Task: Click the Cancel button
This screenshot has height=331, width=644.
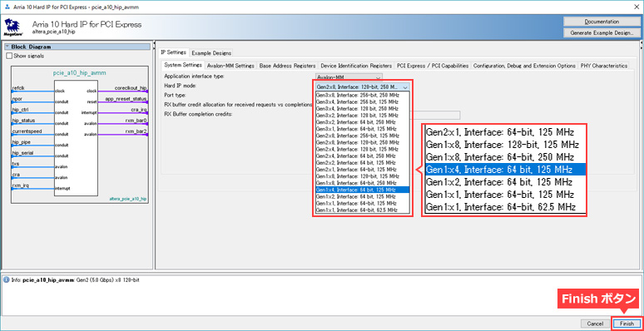Action: (595, 324)
